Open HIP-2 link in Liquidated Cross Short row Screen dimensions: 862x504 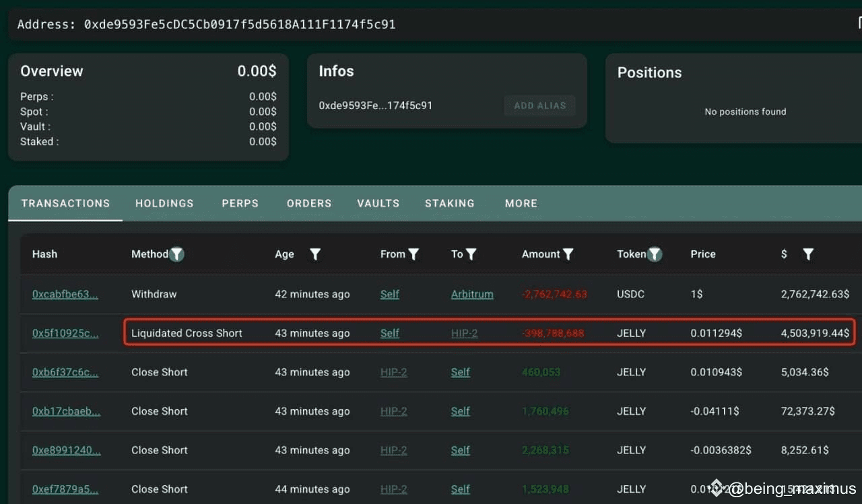tap(464, 333)
